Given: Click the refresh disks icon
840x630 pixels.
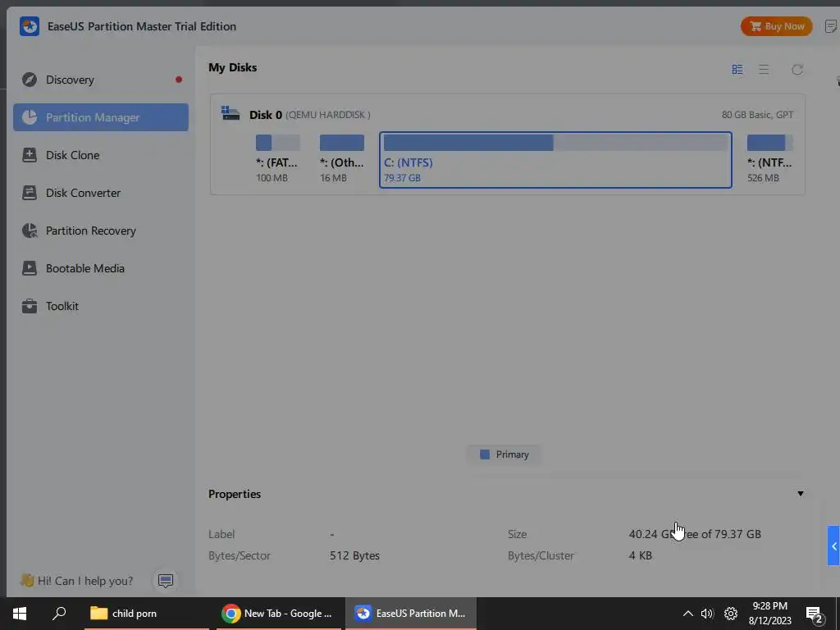Looking at the screenshot, I should [797, 70].
